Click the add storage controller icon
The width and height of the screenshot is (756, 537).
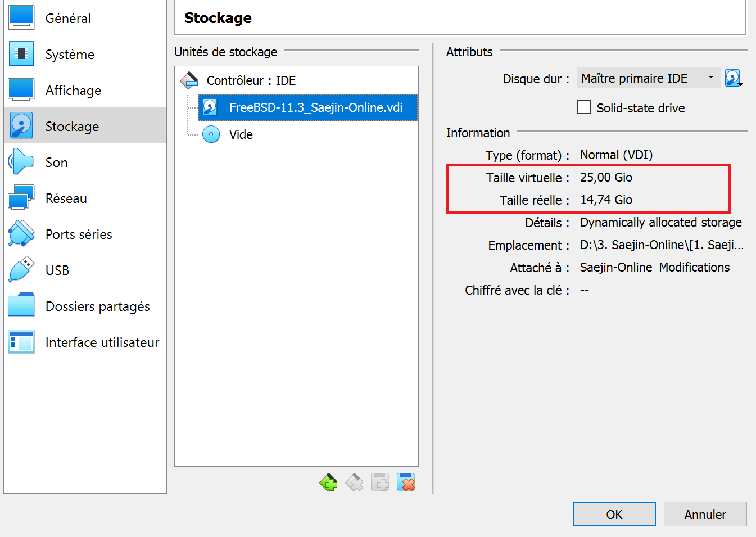coord(328,482)
